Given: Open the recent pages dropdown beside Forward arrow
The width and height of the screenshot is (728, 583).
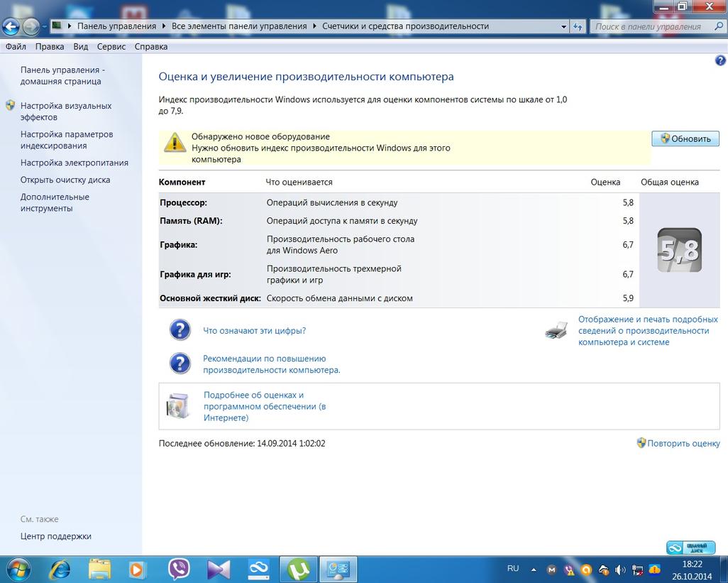Looking at the screenshot, I should (44, 27).
